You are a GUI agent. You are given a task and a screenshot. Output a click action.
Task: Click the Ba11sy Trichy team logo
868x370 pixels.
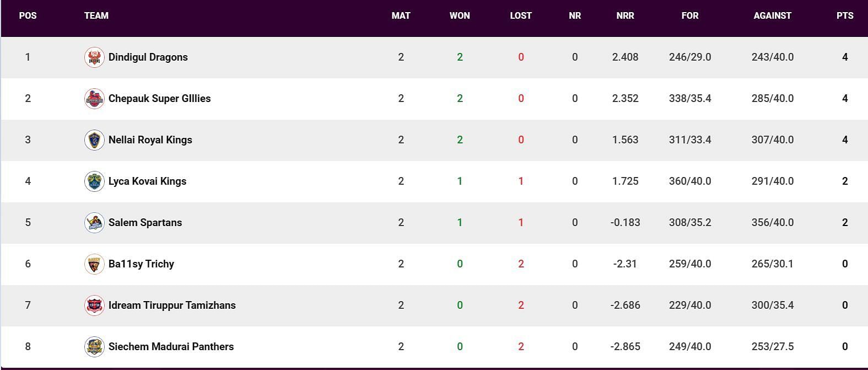pos(94,264)
